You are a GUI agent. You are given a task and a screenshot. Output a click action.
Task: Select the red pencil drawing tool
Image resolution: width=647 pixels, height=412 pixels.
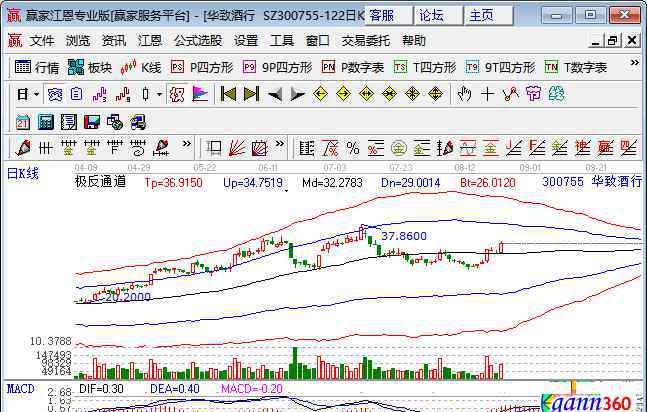click(x=23, y=147)
